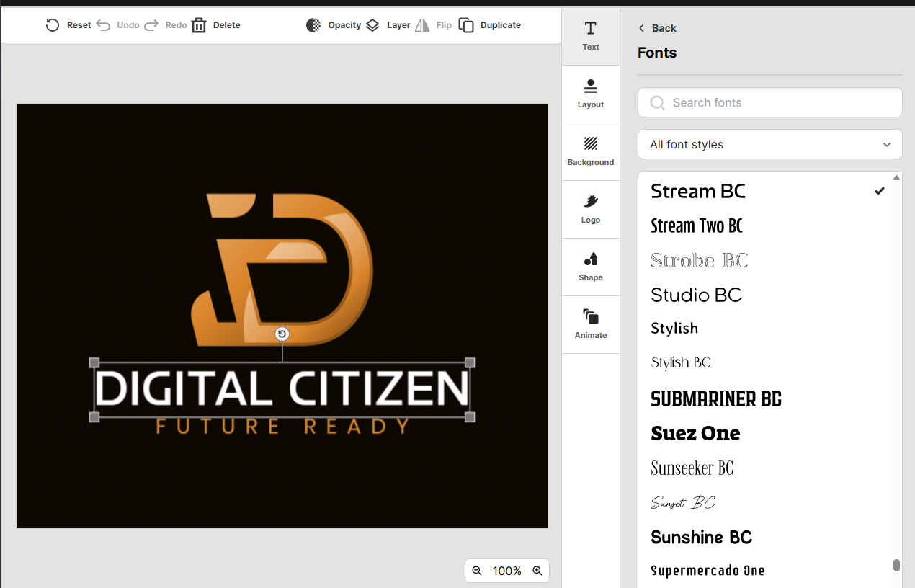
Task: Open the Logo panel in the sidebar
Action: (x=591, y=209)
